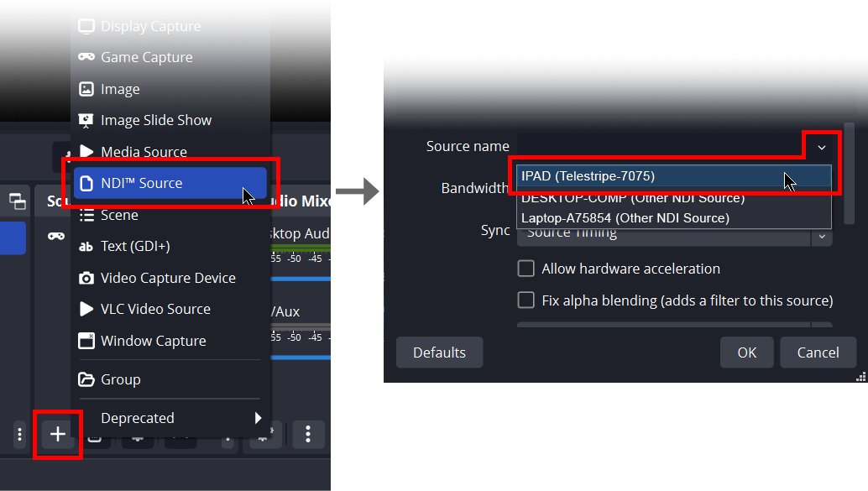Select NDI™ Source menu entry
Screen dimensions: 868x491
(x=141, y=183)
